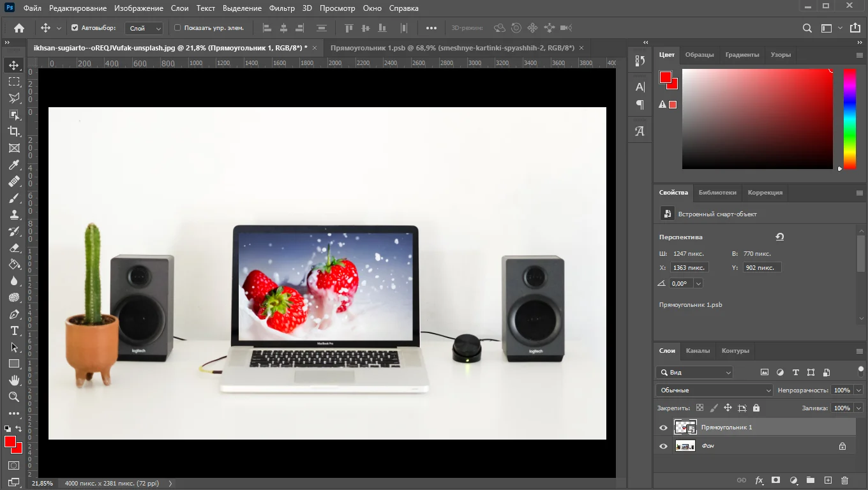Enable Показать упр. элем. checkbox

click(178, 28)
